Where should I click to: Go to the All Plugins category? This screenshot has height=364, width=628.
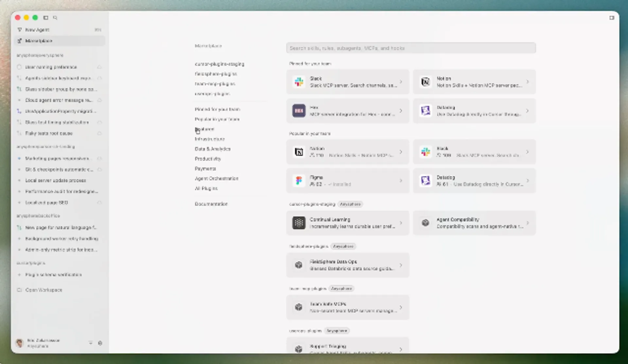pos(206,189)
